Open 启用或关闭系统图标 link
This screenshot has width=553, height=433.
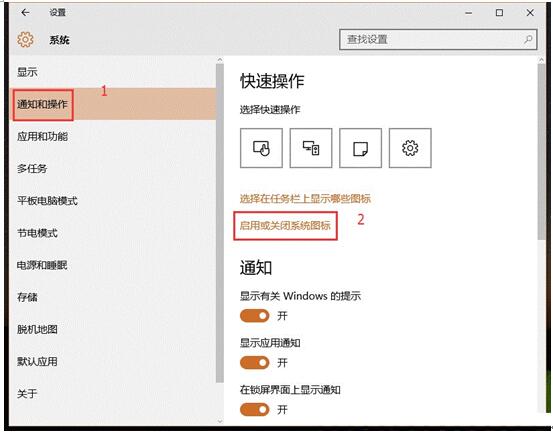(285, 225)
